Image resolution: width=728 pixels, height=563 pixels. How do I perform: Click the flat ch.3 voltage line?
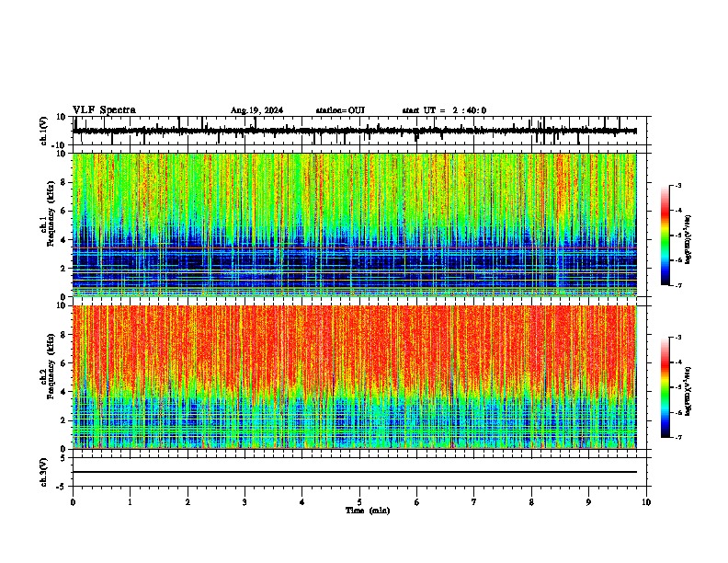[355, 472]
